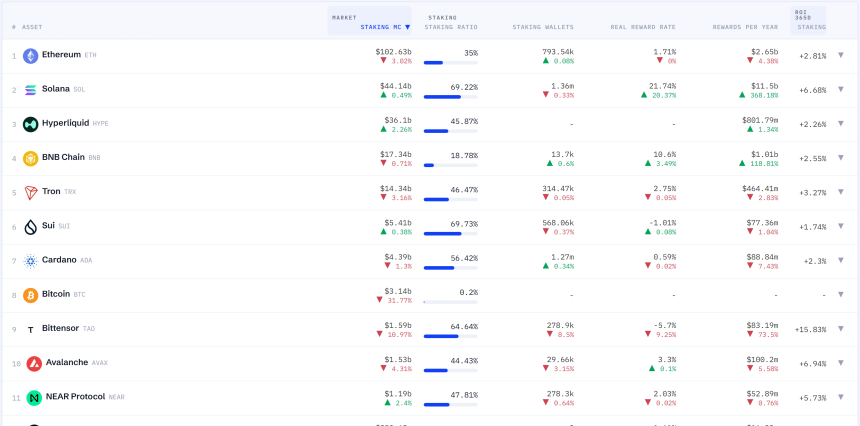Expand the NEAR Protocol row details arrow
The height and width of the screenshot is (426, 860).
(841, 397)
